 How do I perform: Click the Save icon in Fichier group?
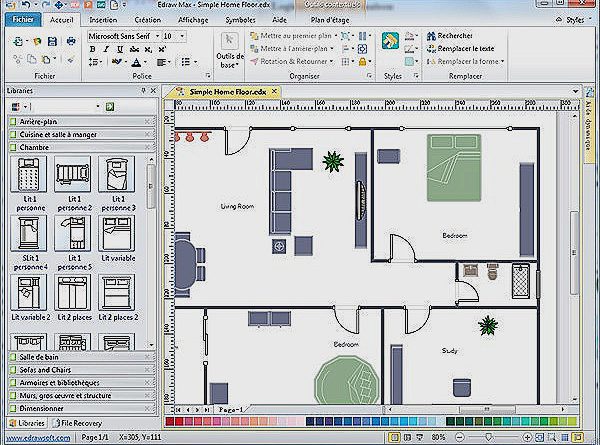pyautogui.click(x=52, y=41)
